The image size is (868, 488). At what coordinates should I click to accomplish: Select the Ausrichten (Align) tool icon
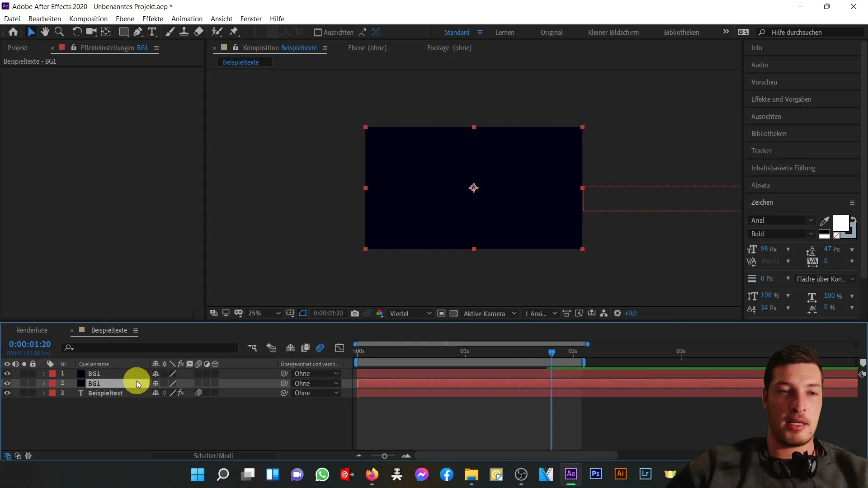click(318, 32)
